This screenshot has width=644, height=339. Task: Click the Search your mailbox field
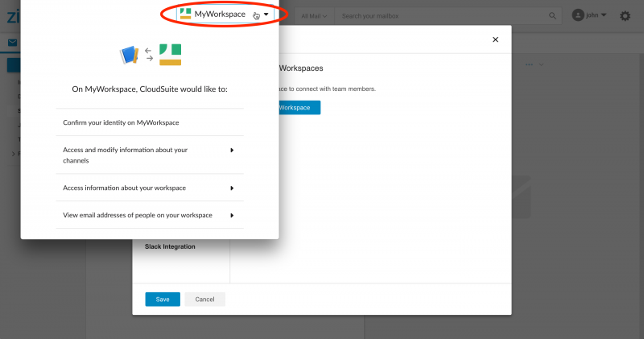click(444, 16)
